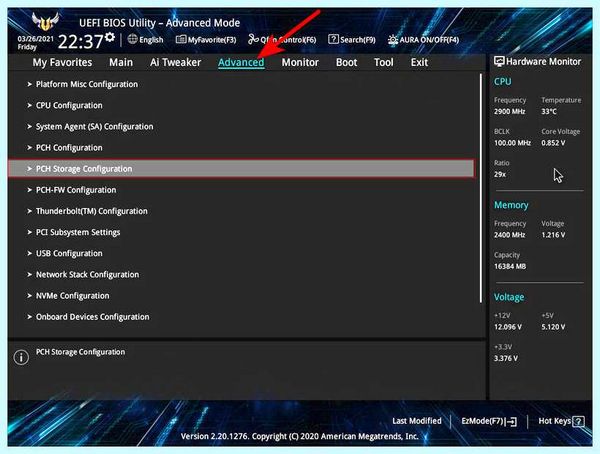Switch to My Favorites tab

tap(62, 62)
